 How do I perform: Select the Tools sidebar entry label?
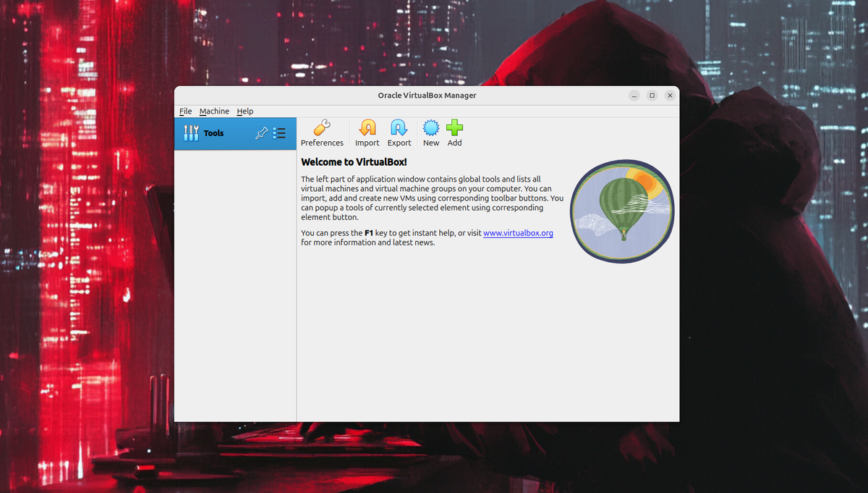click(x=213, y=133)
